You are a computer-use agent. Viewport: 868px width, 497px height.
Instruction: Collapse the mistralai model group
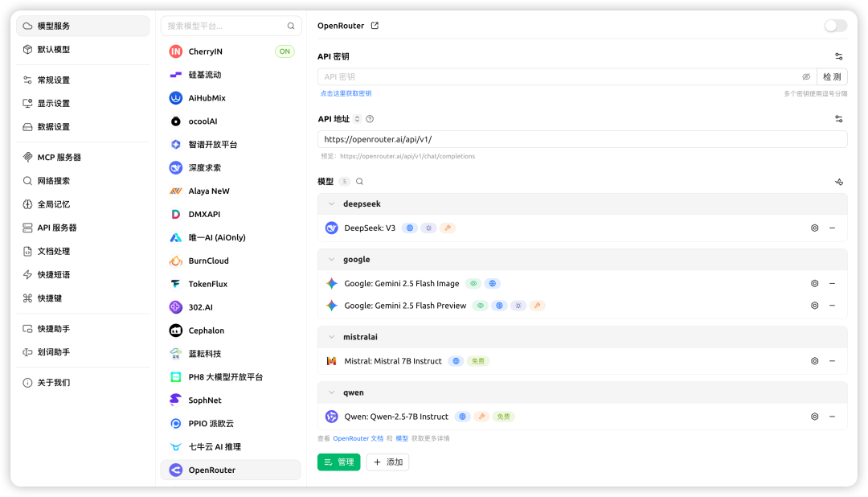pyautogui.click(x=332, y=337)
